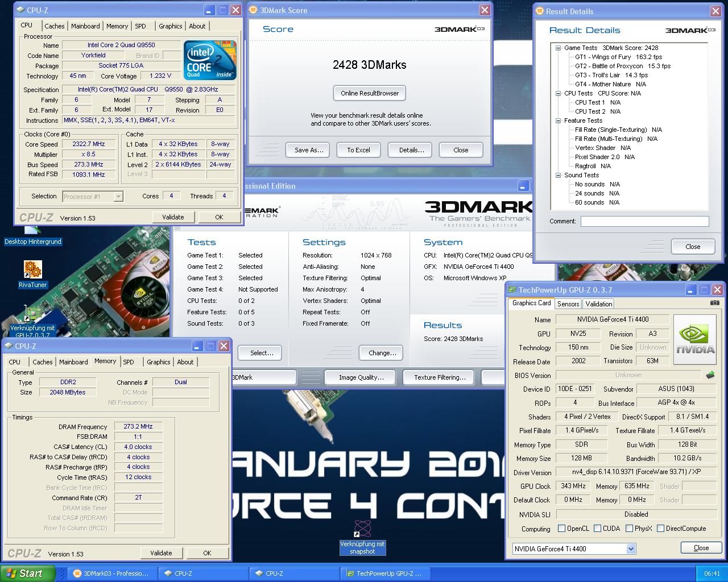Open the RivaTuner desktop icon
728x582 pixels.
pos(32,275)
